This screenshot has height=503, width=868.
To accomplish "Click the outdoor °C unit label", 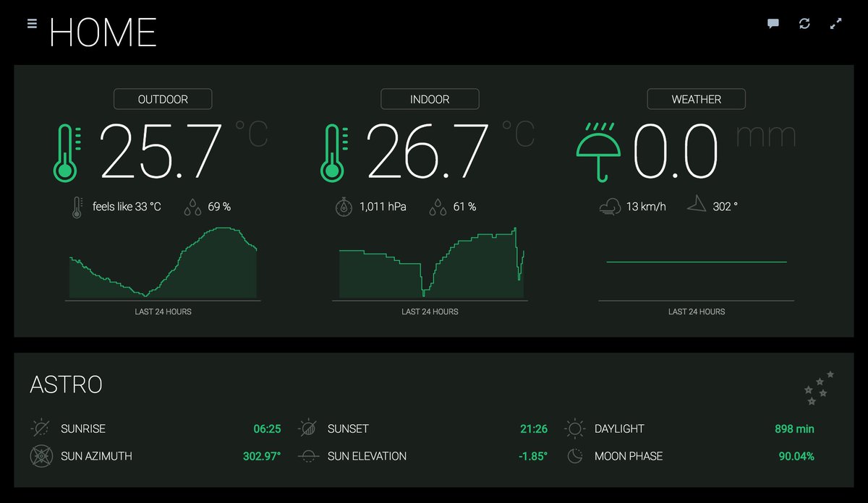I will (251, 134).
